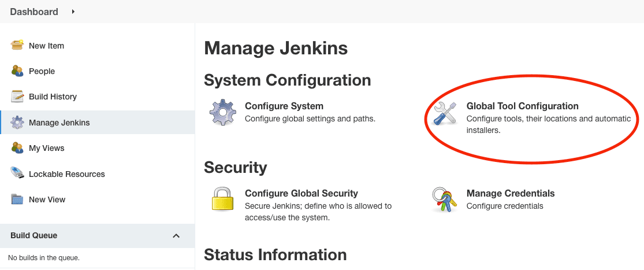Click the Manage Jenkins gear icon in sidebar
This screenshot has height=270, width=644.
click(x=17, y=123)
